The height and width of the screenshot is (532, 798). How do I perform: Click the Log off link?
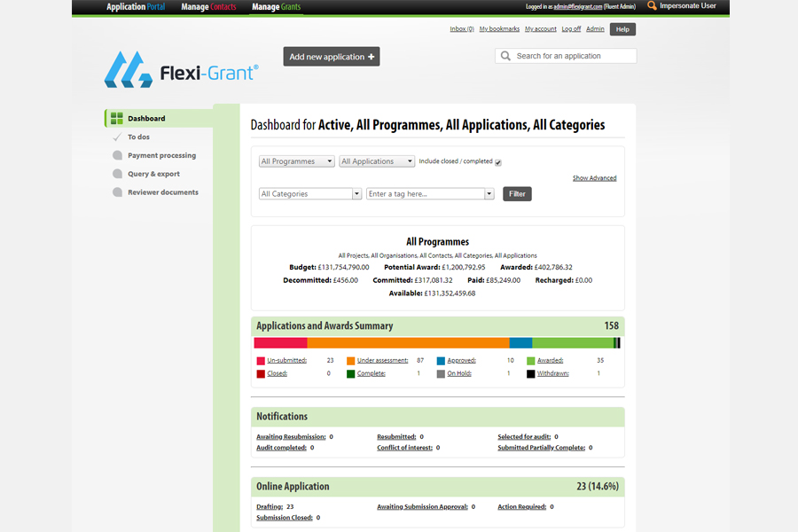[x=571, y=29]
